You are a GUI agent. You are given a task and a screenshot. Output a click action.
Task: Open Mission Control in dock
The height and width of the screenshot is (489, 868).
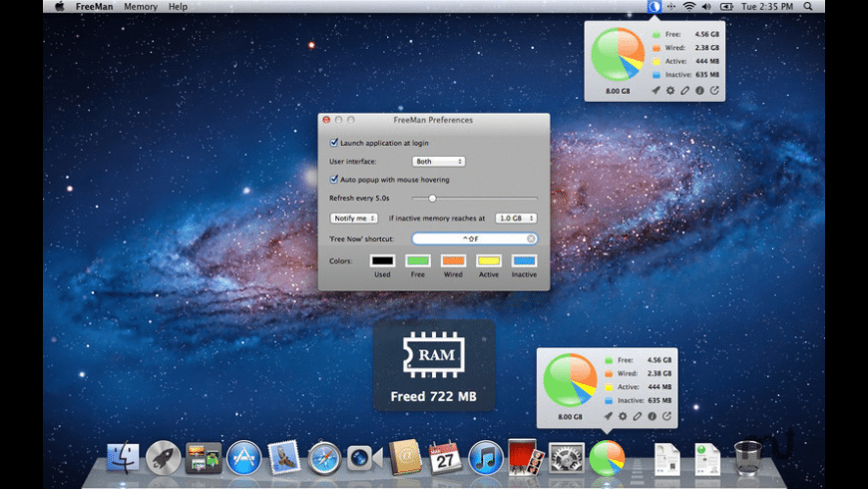tap(204, 458)
